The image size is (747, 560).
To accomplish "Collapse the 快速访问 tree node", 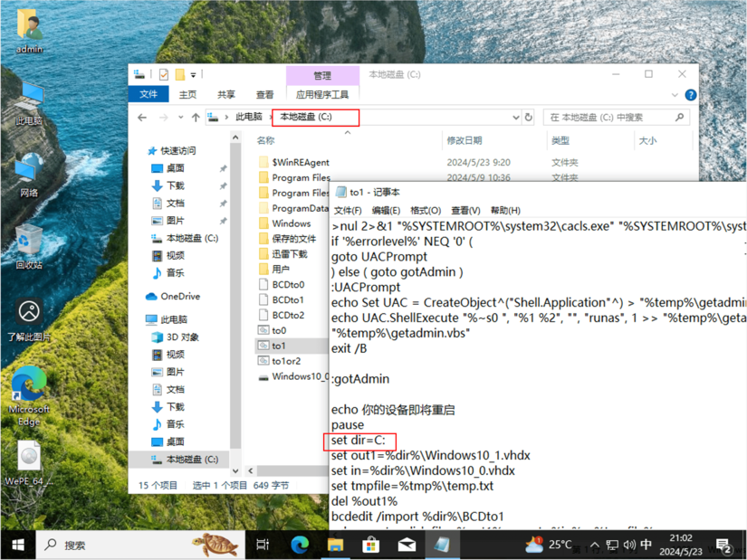I will pyautogui.click(x=139, y=151).
